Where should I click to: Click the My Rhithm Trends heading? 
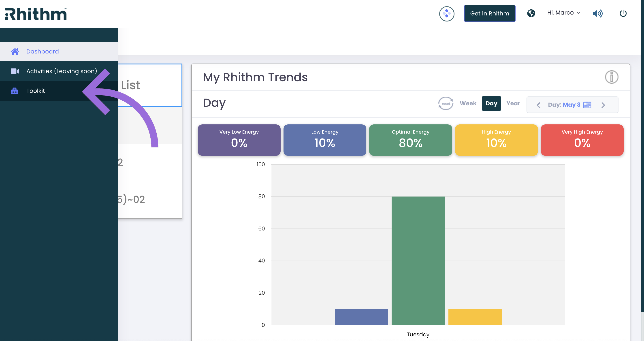[255, 77]
